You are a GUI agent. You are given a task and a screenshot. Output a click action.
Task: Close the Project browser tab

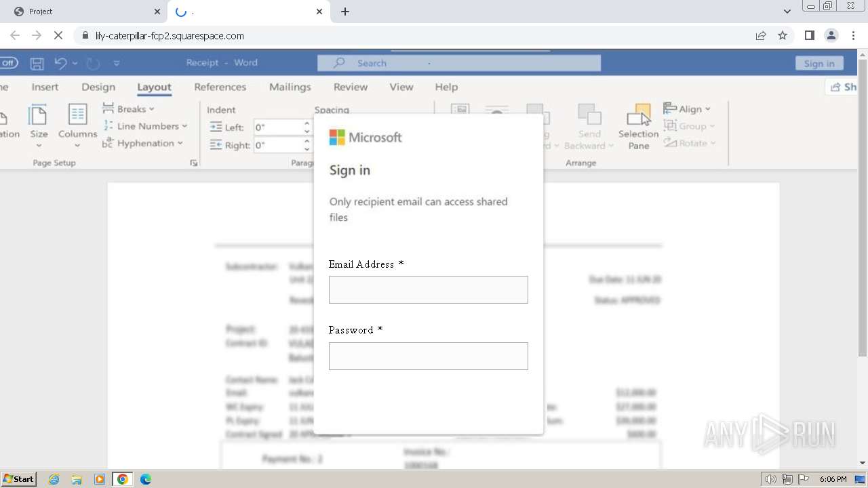(157, 12)
